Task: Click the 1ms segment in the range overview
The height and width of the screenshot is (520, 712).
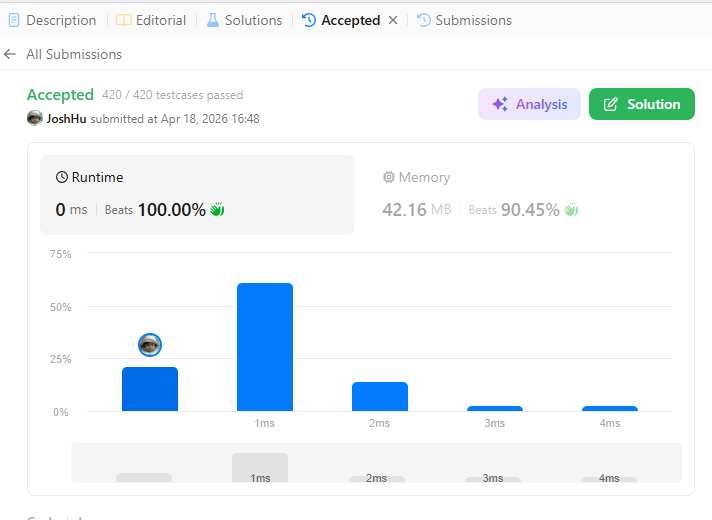Action: point(260,468)
